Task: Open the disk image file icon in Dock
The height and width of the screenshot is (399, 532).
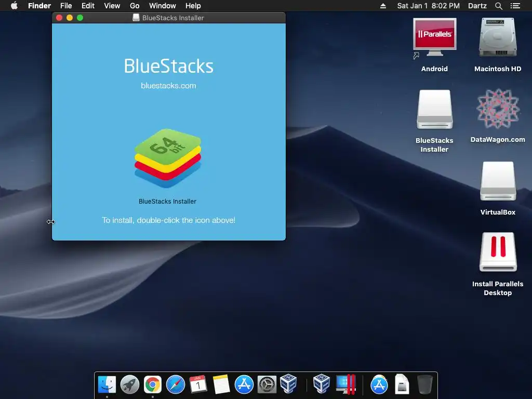Action: (402, 384)
